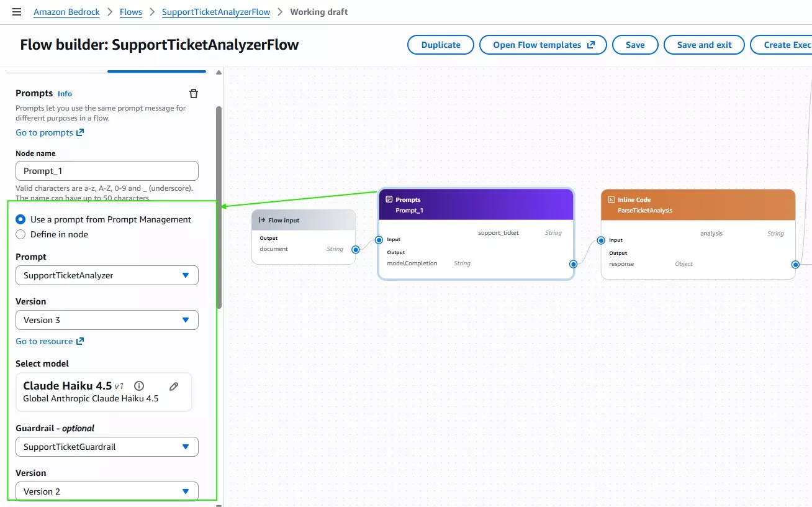Edit the selected model with the pencil icon
This screenshot has height=507, width=812.
174,386
